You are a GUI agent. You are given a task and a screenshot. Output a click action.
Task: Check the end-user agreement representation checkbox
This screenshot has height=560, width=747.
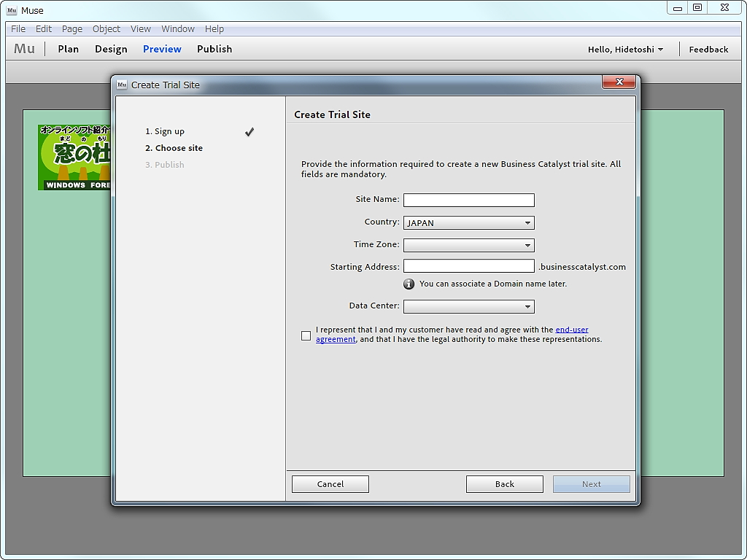pos(306,335)
